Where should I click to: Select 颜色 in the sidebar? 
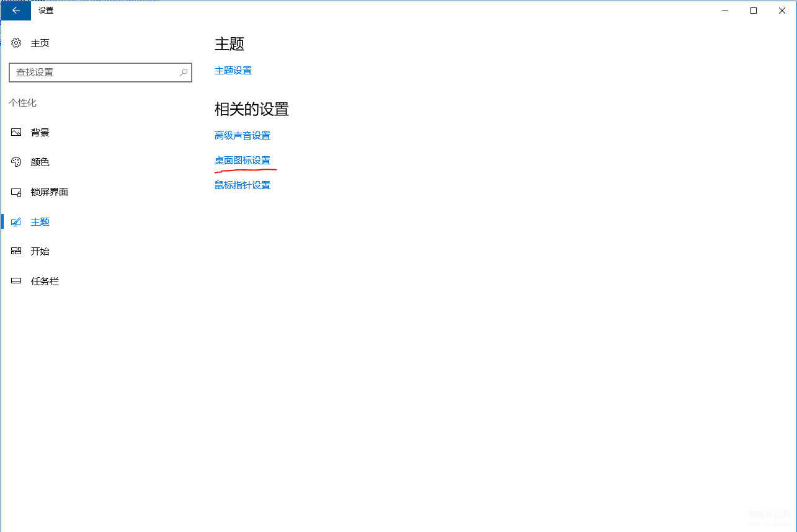pos(40,162)
